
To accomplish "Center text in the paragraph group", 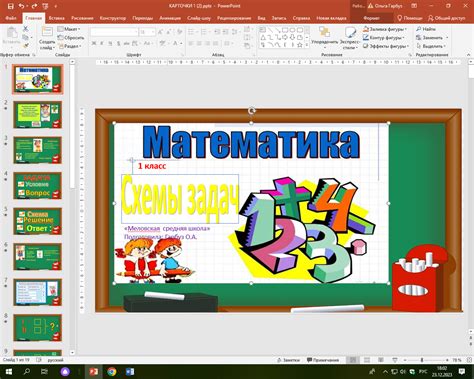I will pos(200,44).
